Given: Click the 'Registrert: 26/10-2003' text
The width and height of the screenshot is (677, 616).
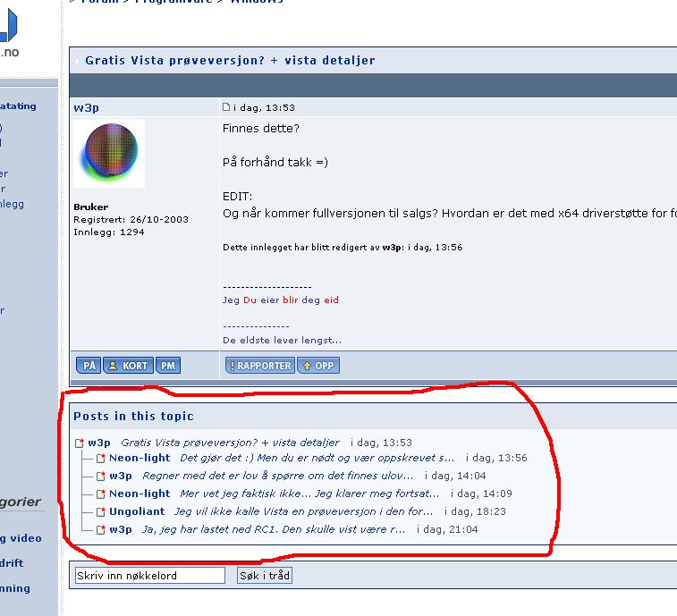Looking at the screenshot, I should tap(131, 219).
